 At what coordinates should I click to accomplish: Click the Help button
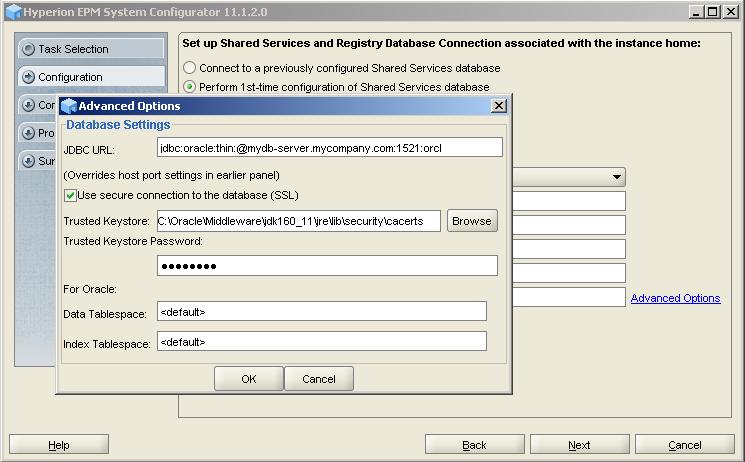point(59,445)
